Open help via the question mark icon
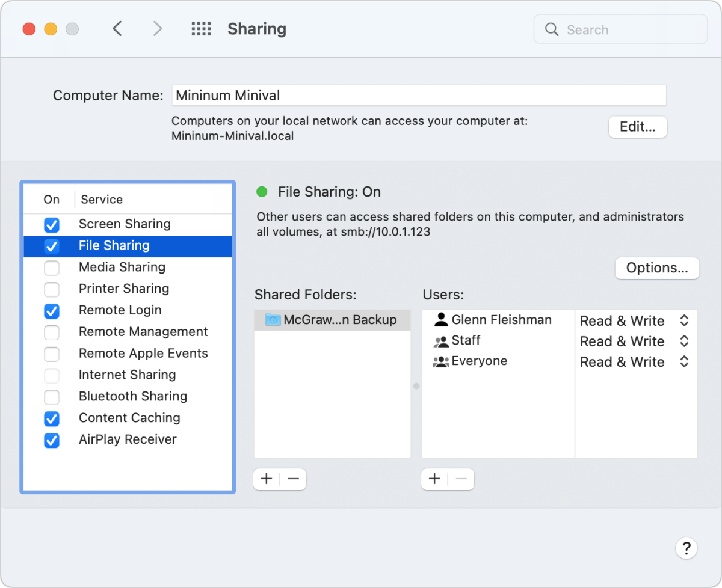722x588 pixels. (x=687, y=548)
